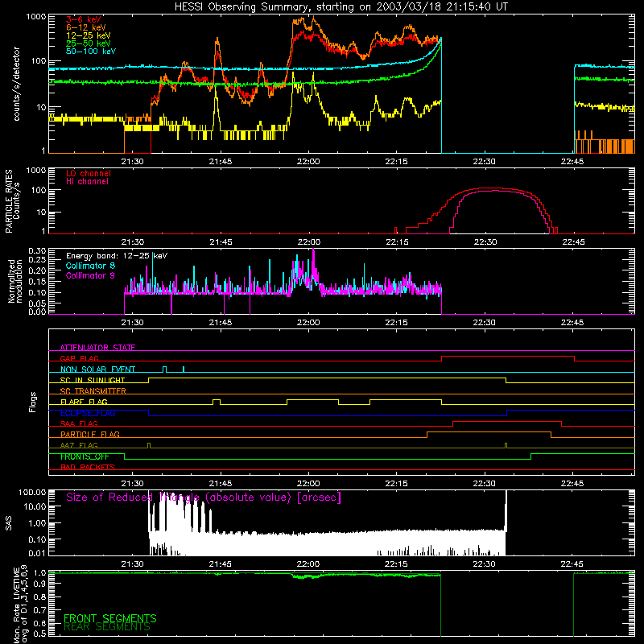Image resolution: width=644 pixels, height=644 pixels.
Task: Click the ATTENUATOR STATE flag label
Action: (x=97, y=348)
